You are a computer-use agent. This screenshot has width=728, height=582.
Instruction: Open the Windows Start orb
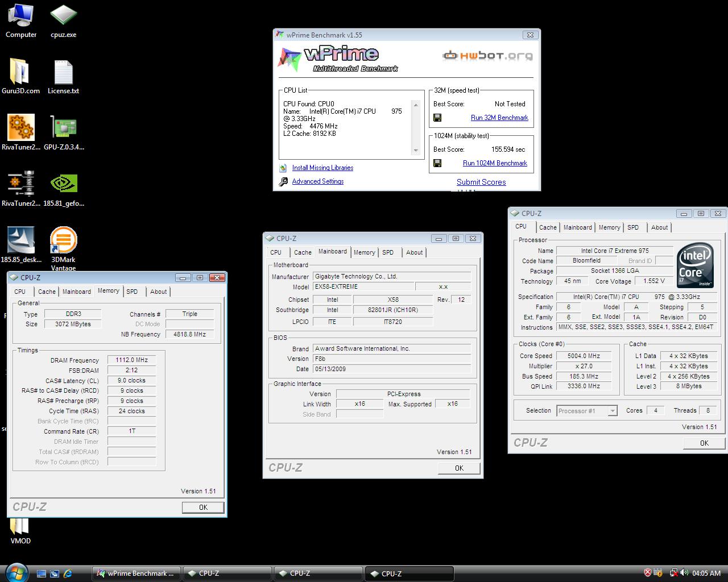tap(15, 572)
